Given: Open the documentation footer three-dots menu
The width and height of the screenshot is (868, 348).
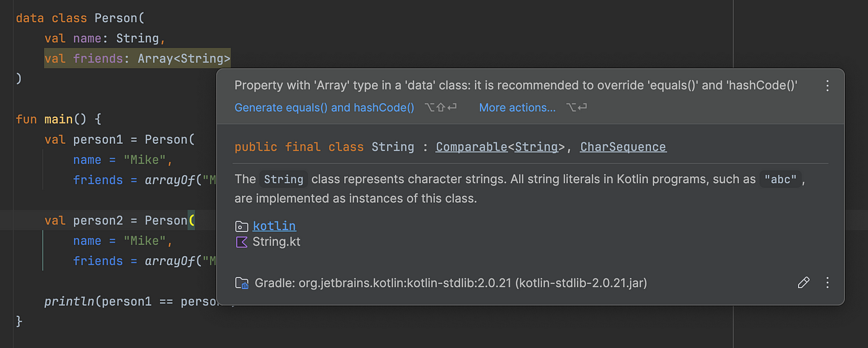Looking at the screenshot, I should (x=827, y=283).
